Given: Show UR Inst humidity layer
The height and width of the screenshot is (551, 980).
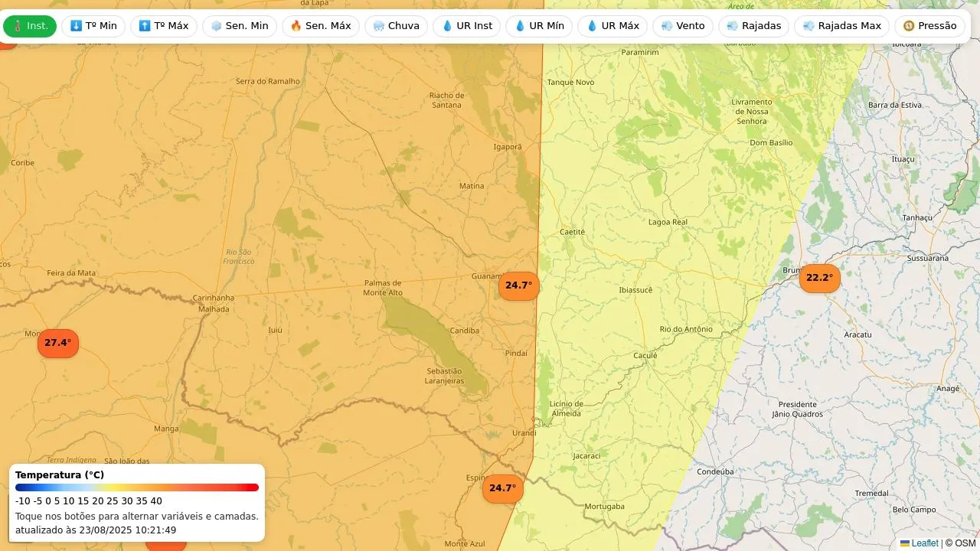Looking at the screenshot, I should [x=466, y=26].
